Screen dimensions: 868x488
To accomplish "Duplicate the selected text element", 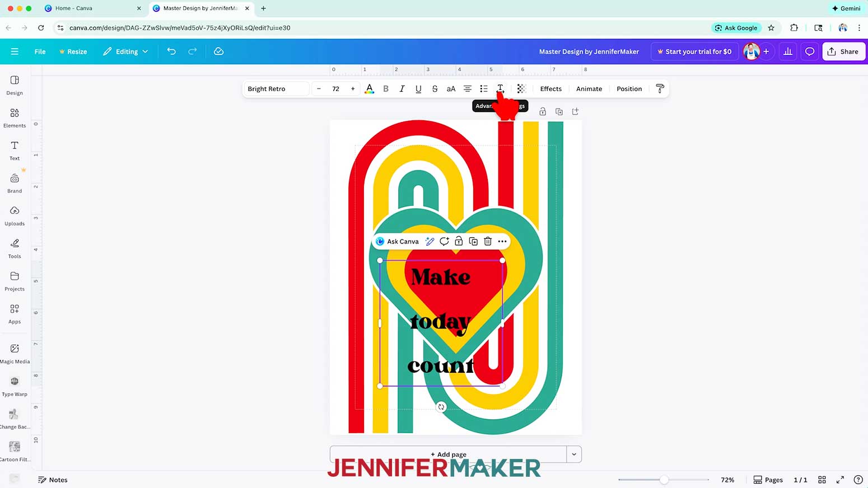I will click(473, 242).
